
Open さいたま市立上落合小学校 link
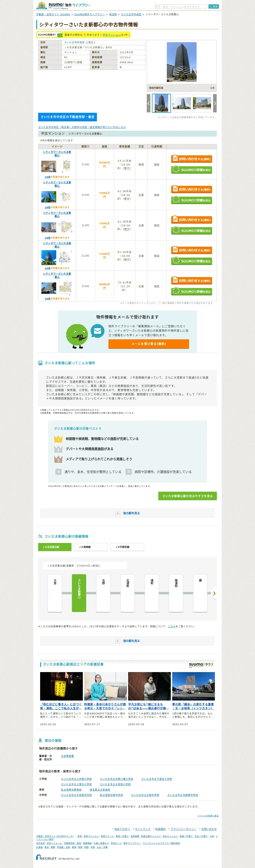(x=76, y=784)
